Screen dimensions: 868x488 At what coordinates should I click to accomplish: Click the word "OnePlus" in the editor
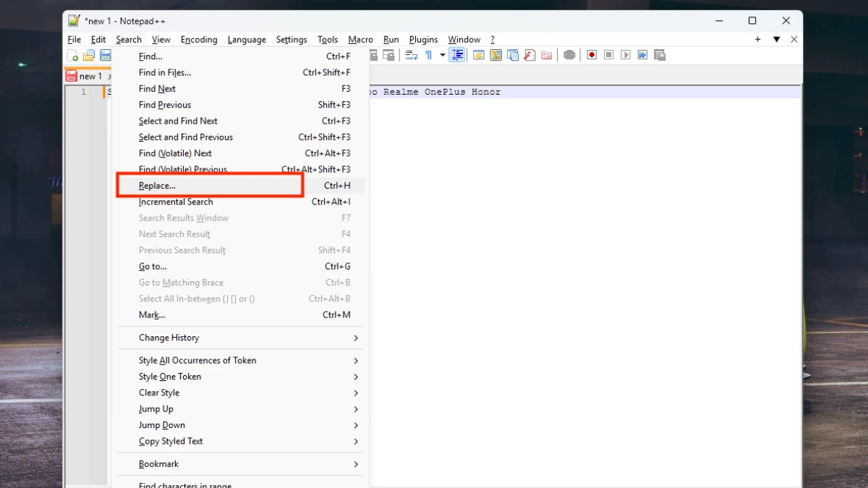pos(445,93)
